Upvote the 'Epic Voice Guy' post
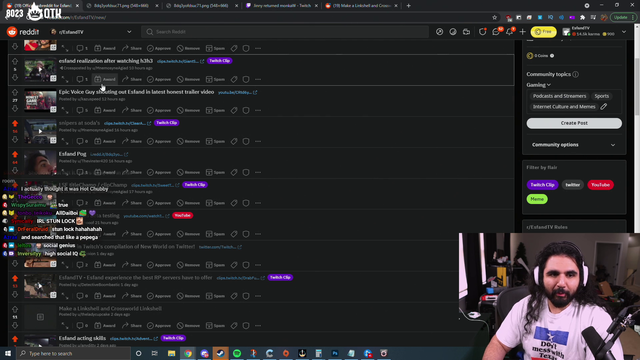 15,93
